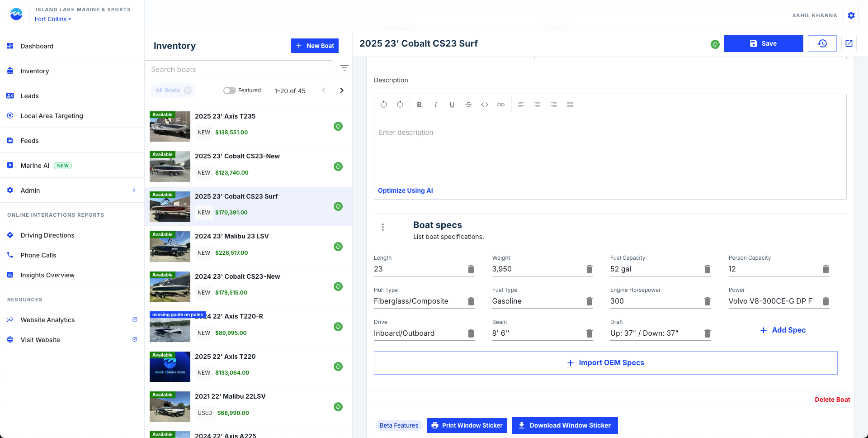Remove the Person Capacity spec

(x=826, y=269)
